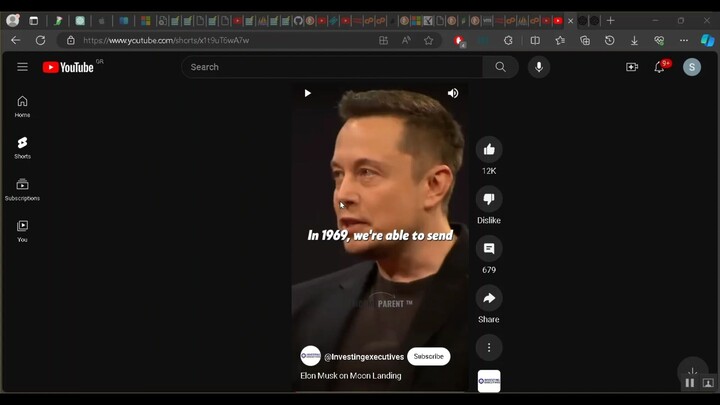
Task: Open the Copilot sidebar
Action: 707,40
